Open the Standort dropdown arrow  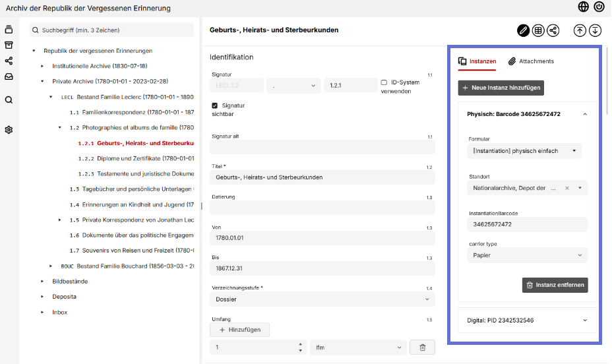click(580, 188)
